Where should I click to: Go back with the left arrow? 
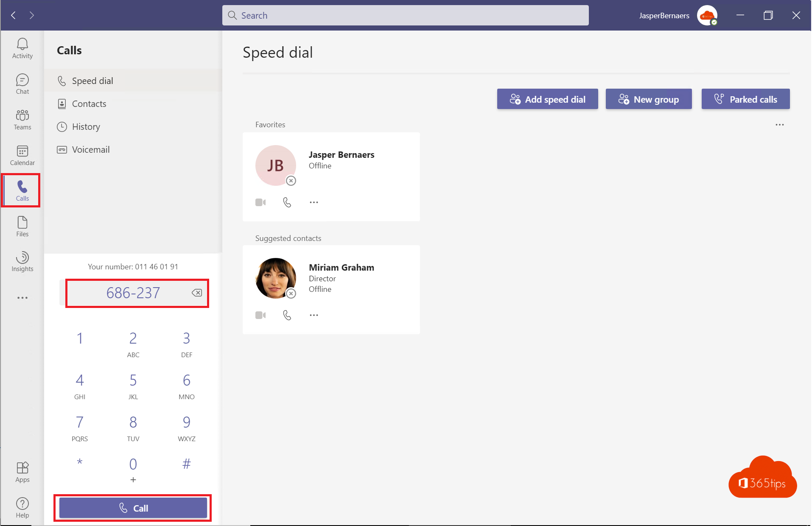(x=14, y=15)
